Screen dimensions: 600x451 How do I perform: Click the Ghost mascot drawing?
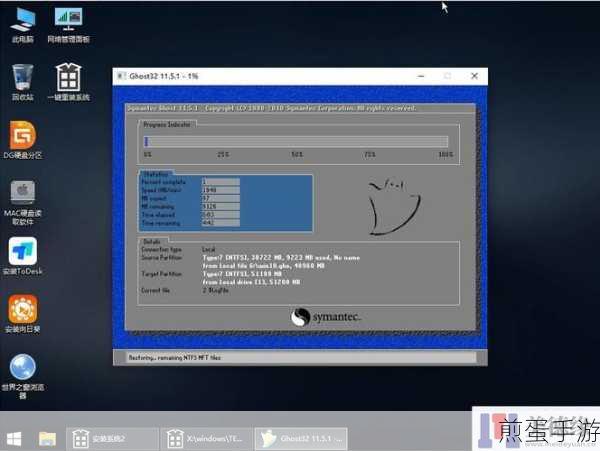pos(394,207)
